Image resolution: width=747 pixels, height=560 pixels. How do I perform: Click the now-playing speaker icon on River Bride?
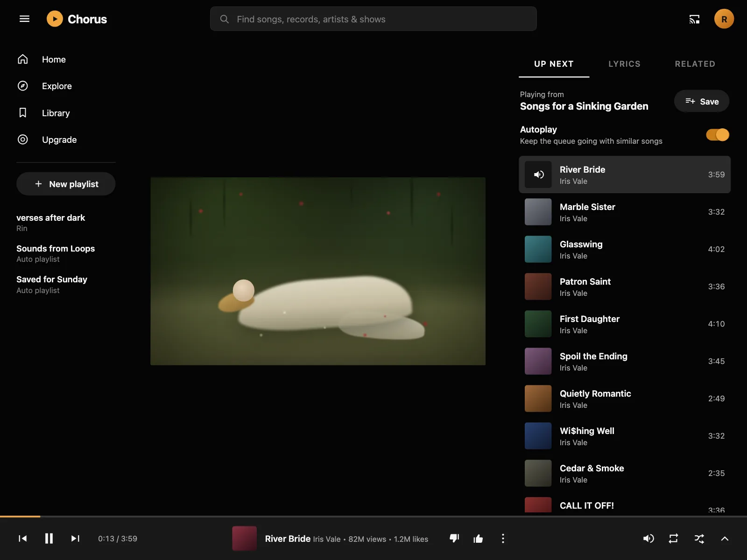[x=538, y=175]
